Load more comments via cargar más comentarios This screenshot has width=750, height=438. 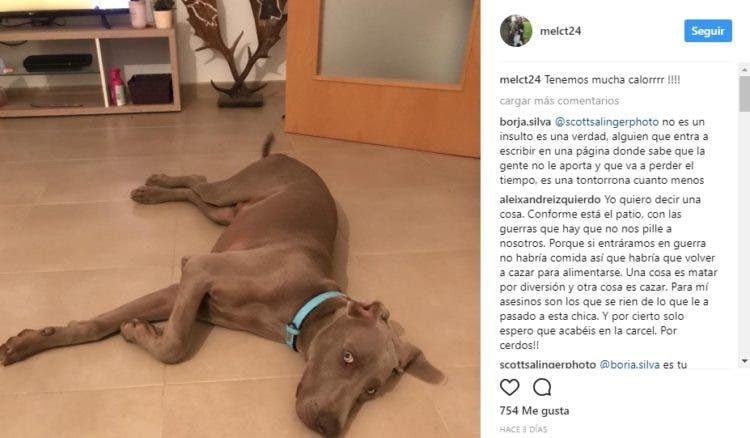pyautogui.click(x=559, y=101)
